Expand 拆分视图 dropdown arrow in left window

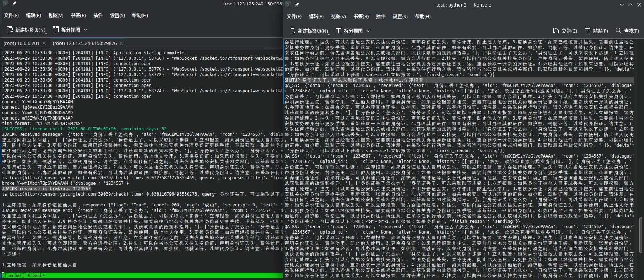pos(85,30)
